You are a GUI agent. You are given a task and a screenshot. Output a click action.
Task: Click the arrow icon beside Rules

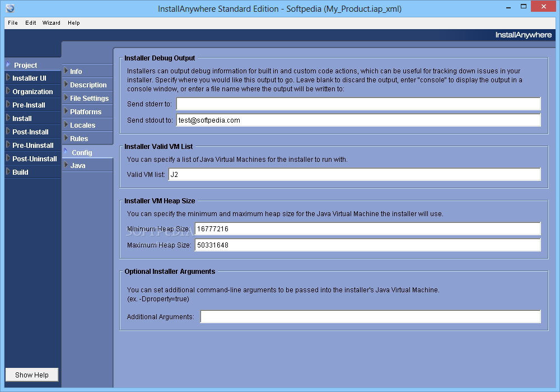(66, 138)
